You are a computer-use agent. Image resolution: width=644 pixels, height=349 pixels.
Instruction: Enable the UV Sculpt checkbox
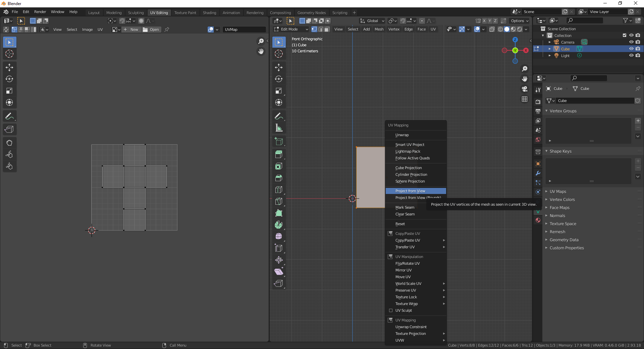[390, 311]
